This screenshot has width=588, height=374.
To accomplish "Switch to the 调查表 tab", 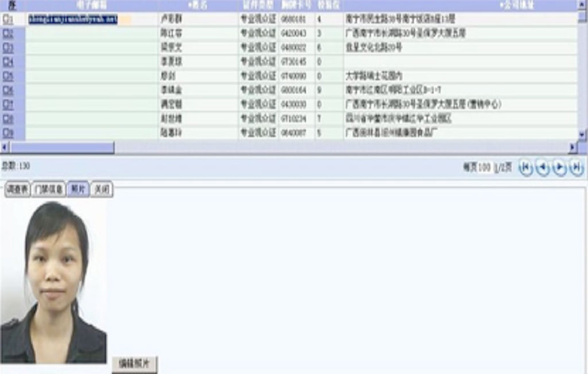I will [17, 190].
